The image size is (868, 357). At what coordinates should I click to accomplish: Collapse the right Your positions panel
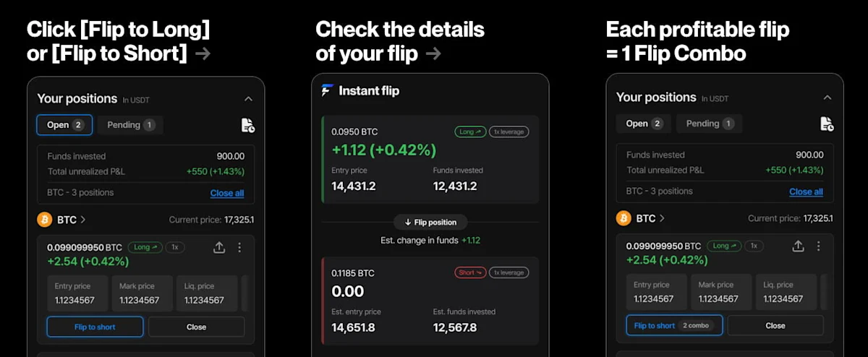pyautogui.click(x=827, y=98)
